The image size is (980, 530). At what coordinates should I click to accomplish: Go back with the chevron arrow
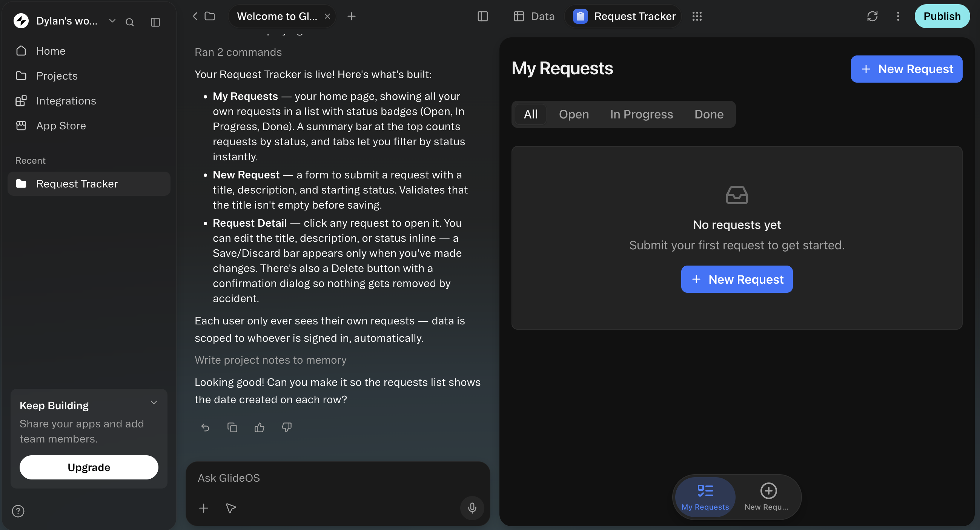point(195,16)
